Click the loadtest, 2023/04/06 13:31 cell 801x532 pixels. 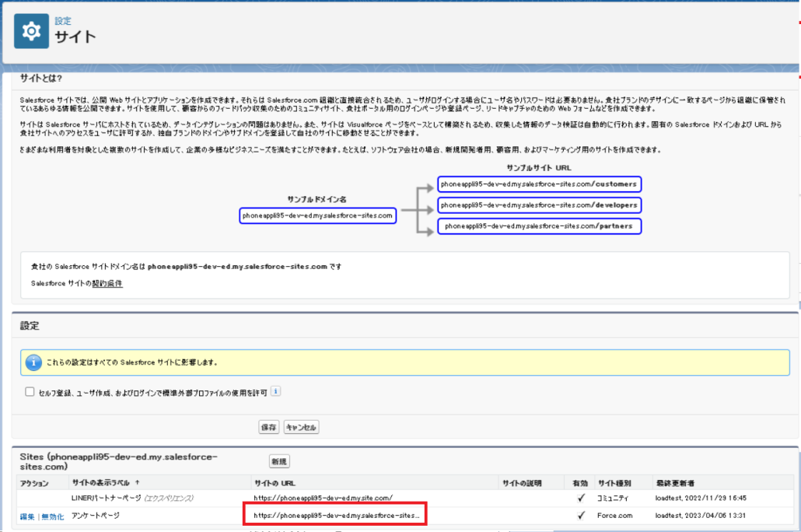tap(701, 515)
